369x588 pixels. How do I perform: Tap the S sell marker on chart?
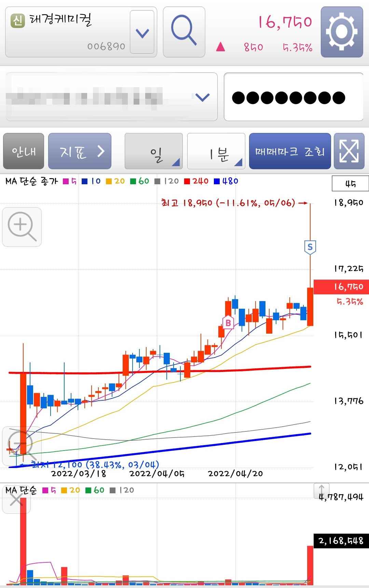(310, 247)
